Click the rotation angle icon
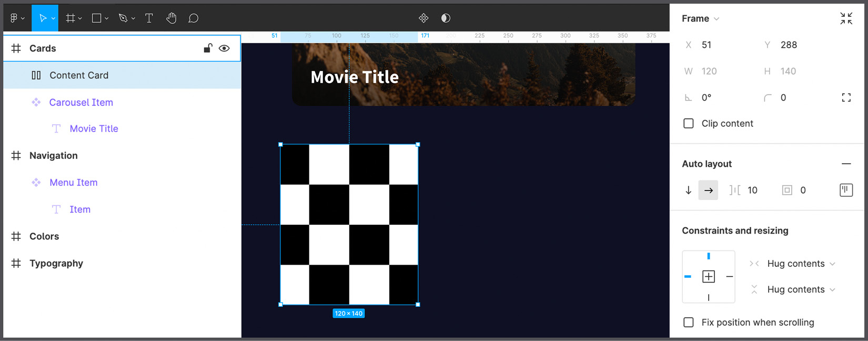Viewport: 868px width, 341px height. (688, 97)
